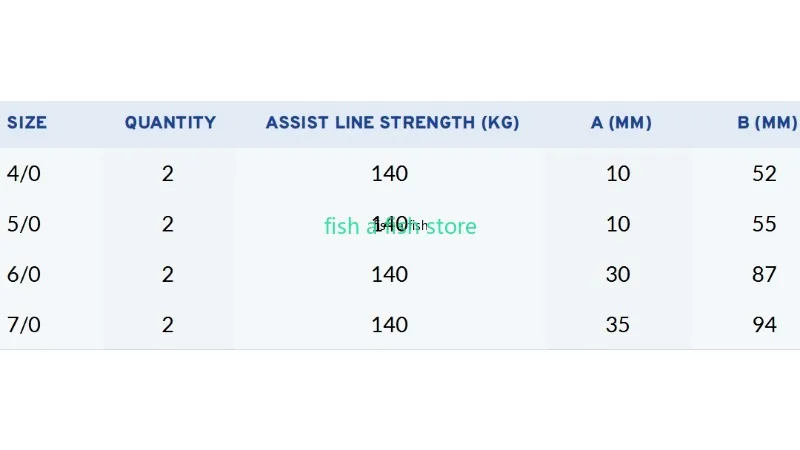800x450 pixels.
Task: Select the ASSIST LINE STRENGTH (KG) header
Action: coord(392,122)
